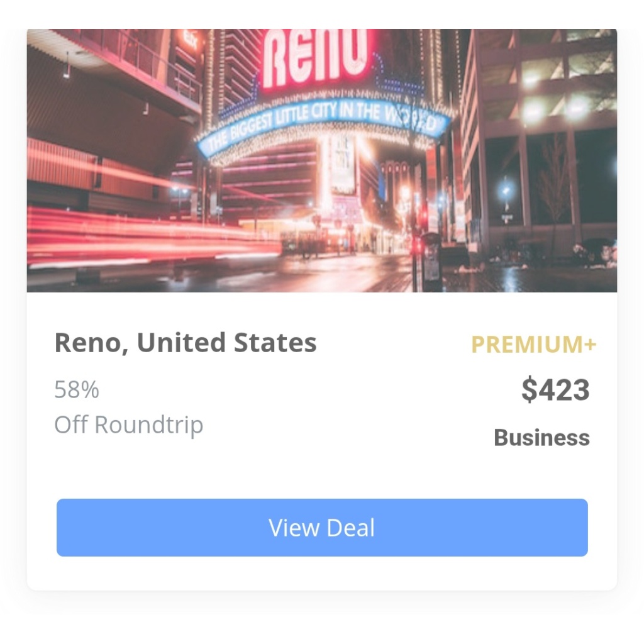This screenshot has width=644, height=644.
Task: Click the percent symbol next to 58
Action: point(90,389)
